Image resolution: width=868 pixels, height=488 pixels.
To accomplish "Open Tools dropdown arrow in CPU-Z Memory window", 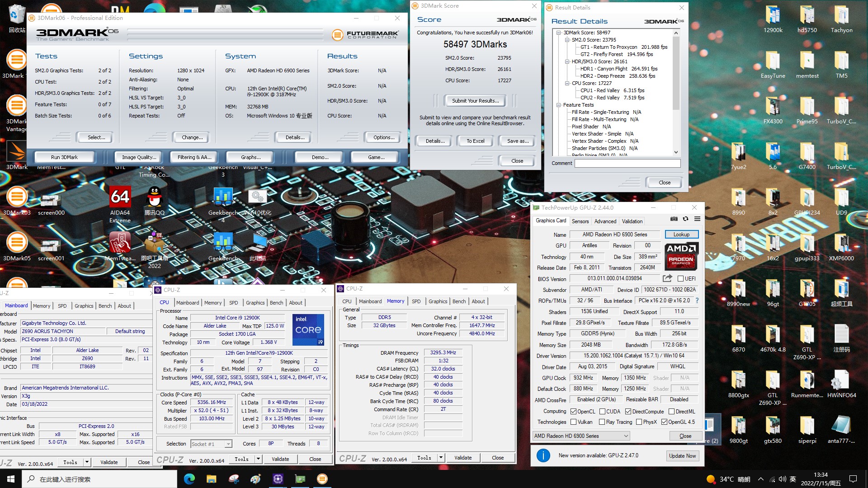I will pos(441,458).
